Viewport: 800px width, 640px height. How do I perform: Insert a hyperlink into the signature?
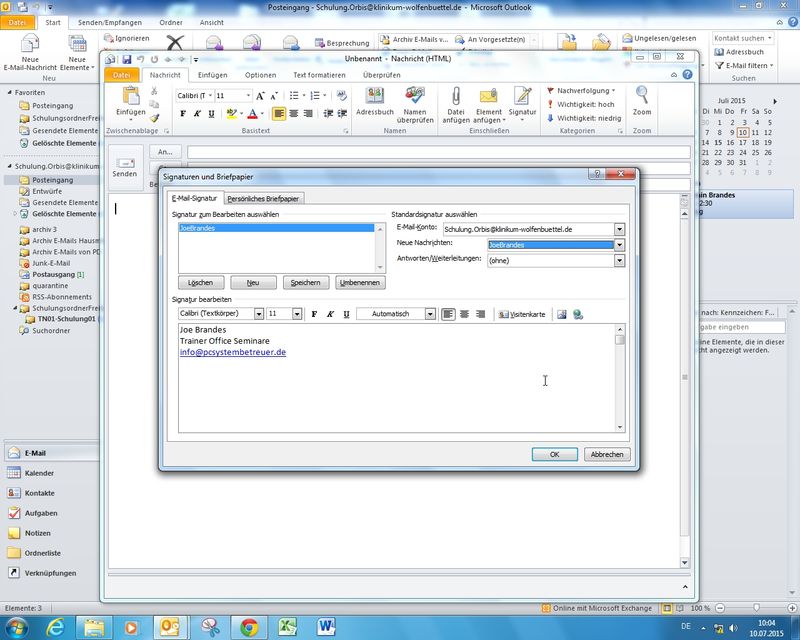click(578, 314)
